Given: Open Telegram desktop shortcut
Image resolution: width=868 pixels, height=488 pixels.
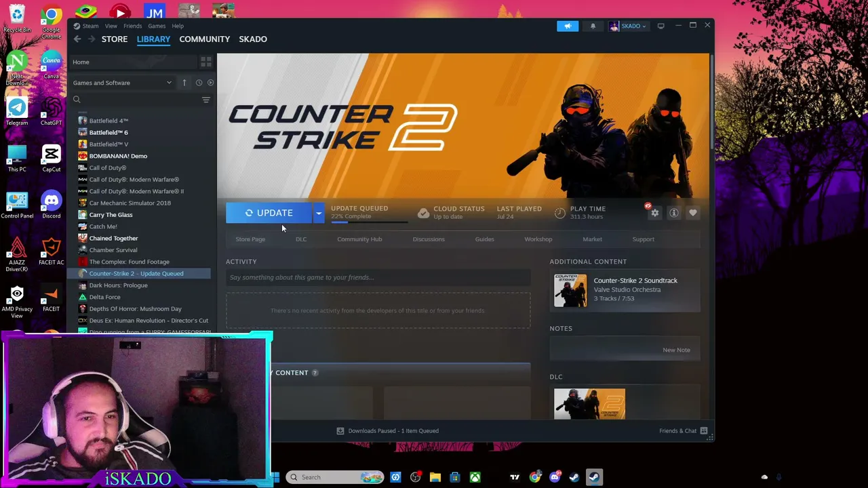Looking at the screenshot, I should [x=17, y=112].
